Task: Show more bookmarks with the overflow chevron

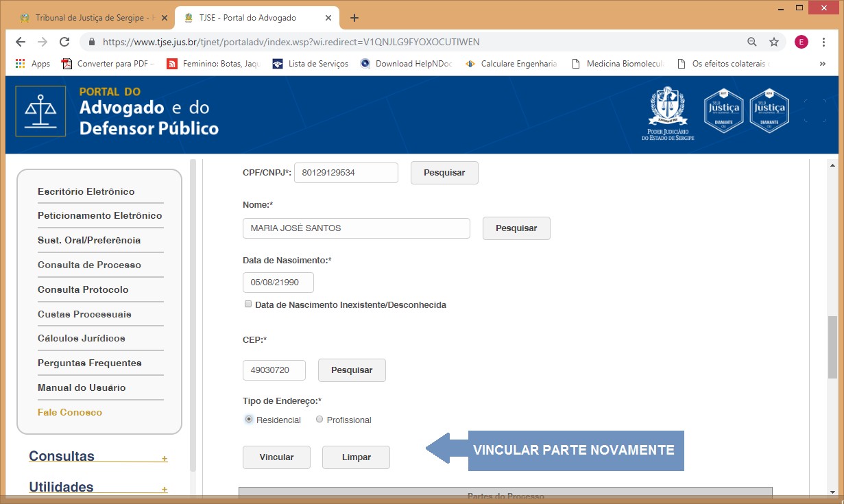Action: (822, 64)
